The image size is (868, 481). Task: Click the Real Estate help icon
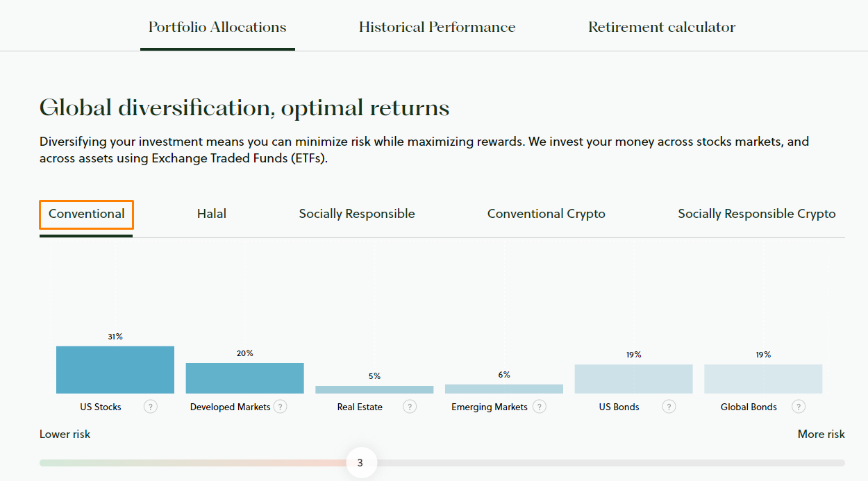[409, 406]
